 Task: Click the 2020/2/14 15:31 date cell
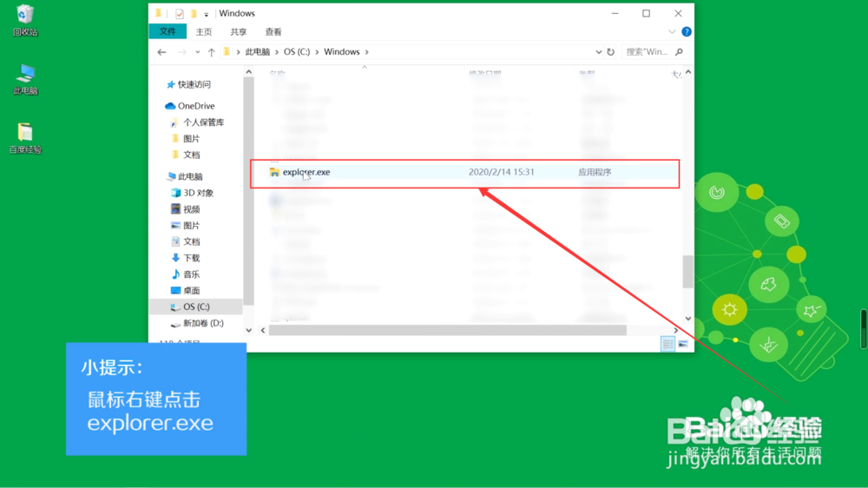(502, 172)
